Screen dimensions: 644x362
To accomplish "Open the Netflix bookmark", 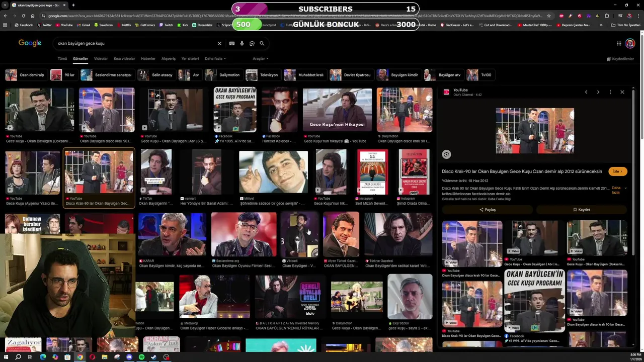I will point(124,25).
